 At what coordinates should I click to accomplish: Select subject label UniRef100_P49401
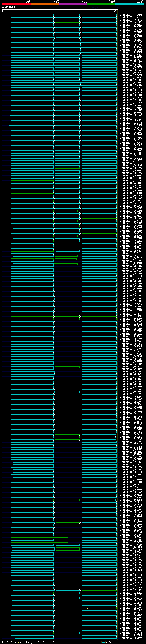pos(131,349)
